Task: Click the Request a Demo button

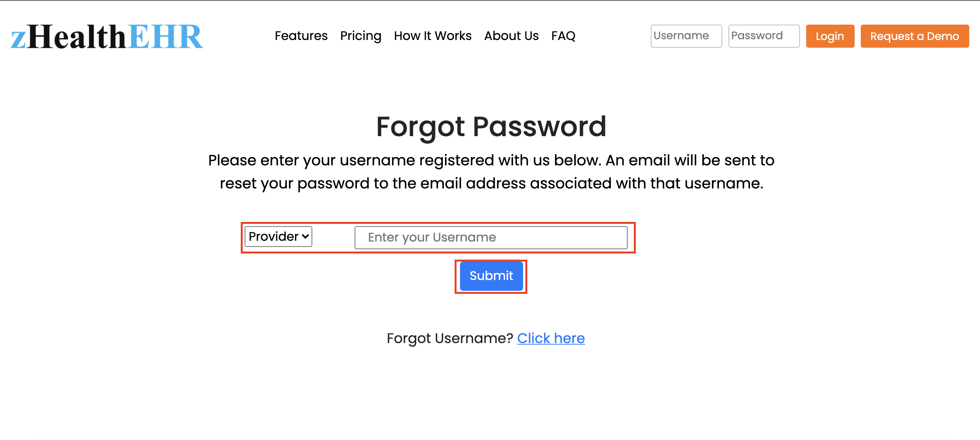Action: coord(914,36)
